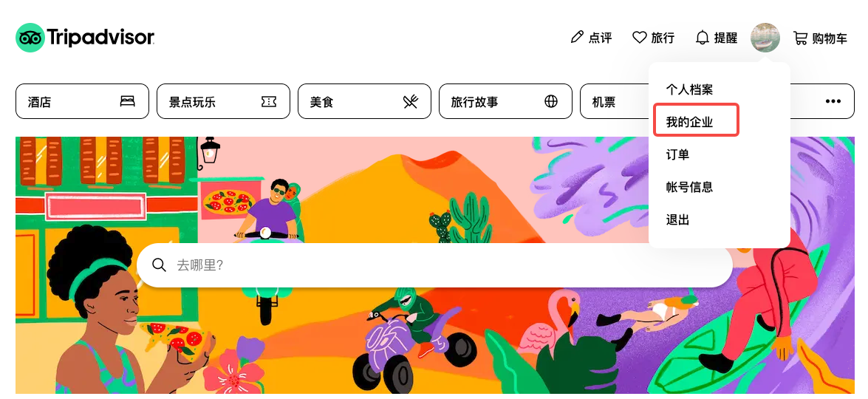
Task: Click 退出 to log out
Action: point(677,219)
